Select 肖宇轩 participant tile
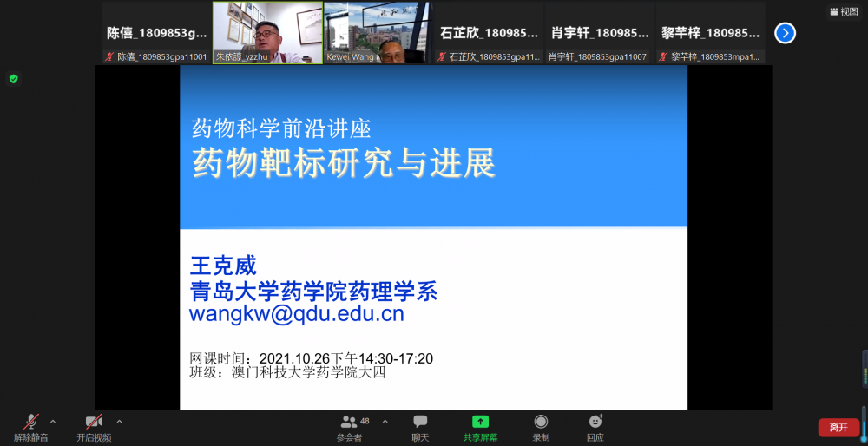This screenshot has height=446, width=868. [599, 33]
